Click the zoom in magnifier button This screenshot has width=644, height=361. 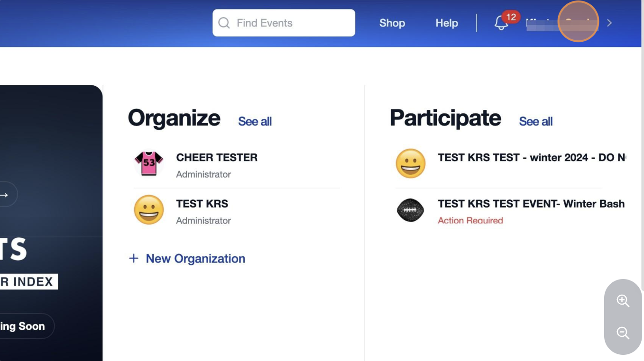tap(623, 301)
